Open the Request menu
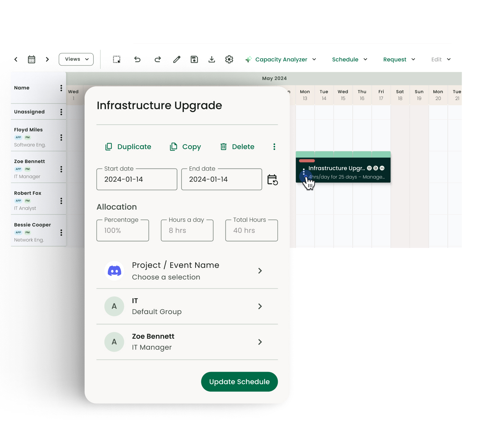Viewport: 485px width, 448px height. coord(399,59)
